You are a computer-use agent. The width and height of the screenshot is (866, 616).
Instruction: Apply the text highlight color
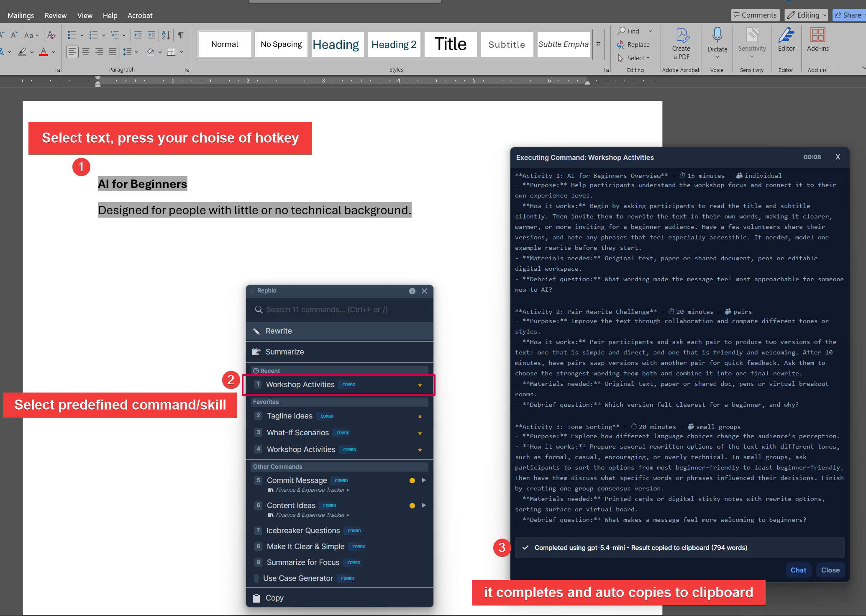point(22,52)
